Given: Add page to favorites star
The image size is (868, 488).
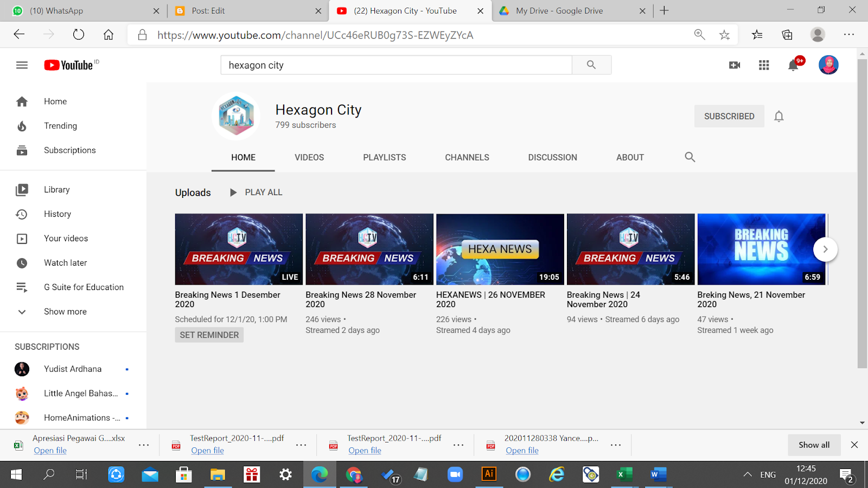Looking at the screenshot, I should pyautogui.click(x=724, y=35).
